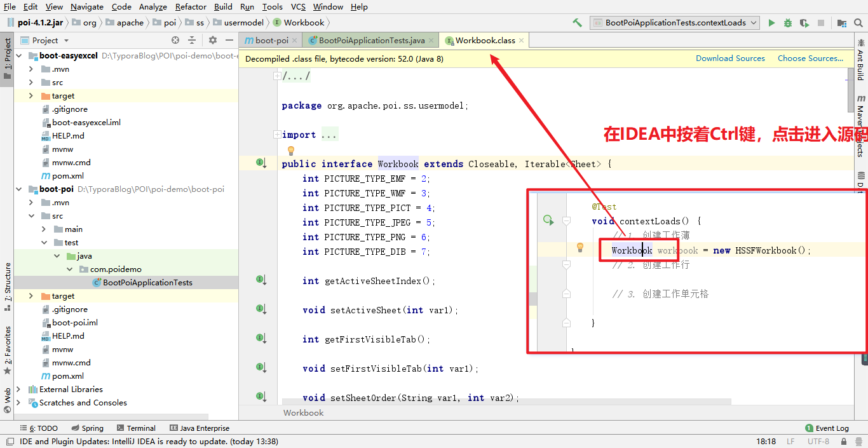868x448 pixels.
Task: Select BootPoiApplicationTests in project tree
Action: (147, 283)
